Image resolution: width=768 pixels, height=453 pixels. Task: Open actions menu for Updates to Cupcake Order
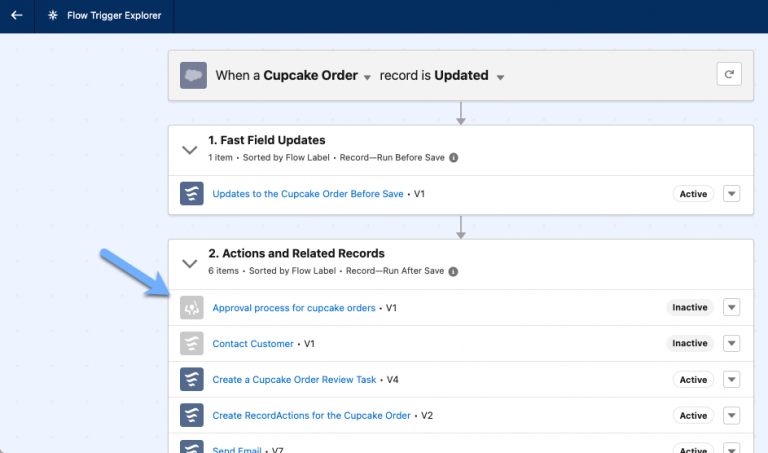pyautogui.click(x=731, y=194)
